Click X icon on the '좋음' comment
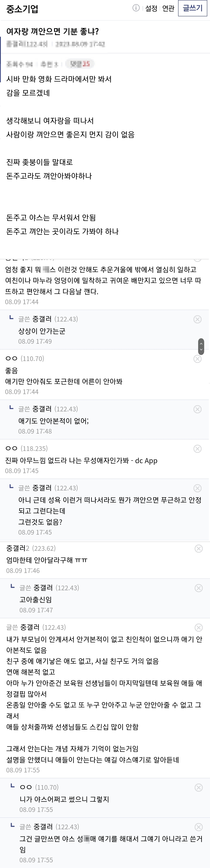 [198, 358]
